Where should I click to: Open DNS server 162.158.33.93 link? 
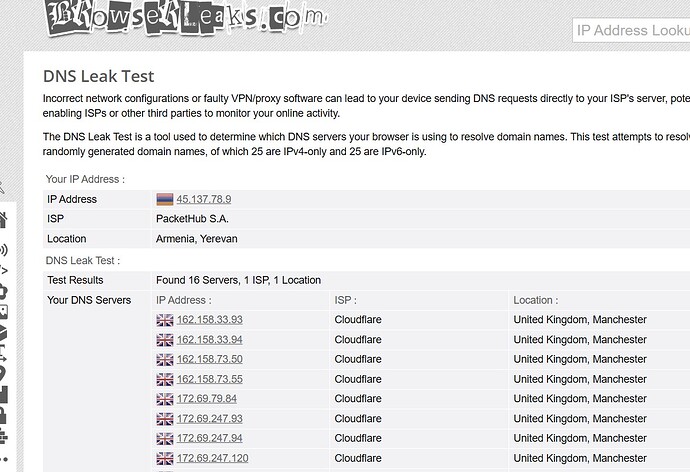tap(209, 319)
